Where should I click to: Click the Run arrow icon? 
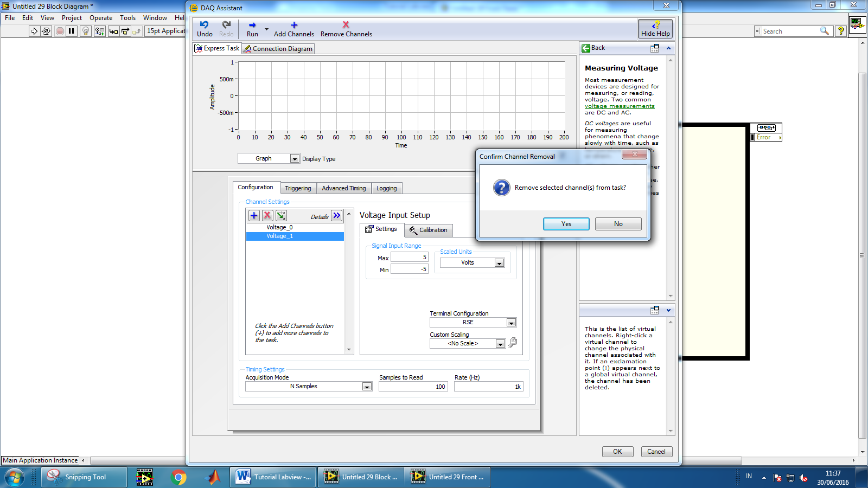(x=252, y=25)
